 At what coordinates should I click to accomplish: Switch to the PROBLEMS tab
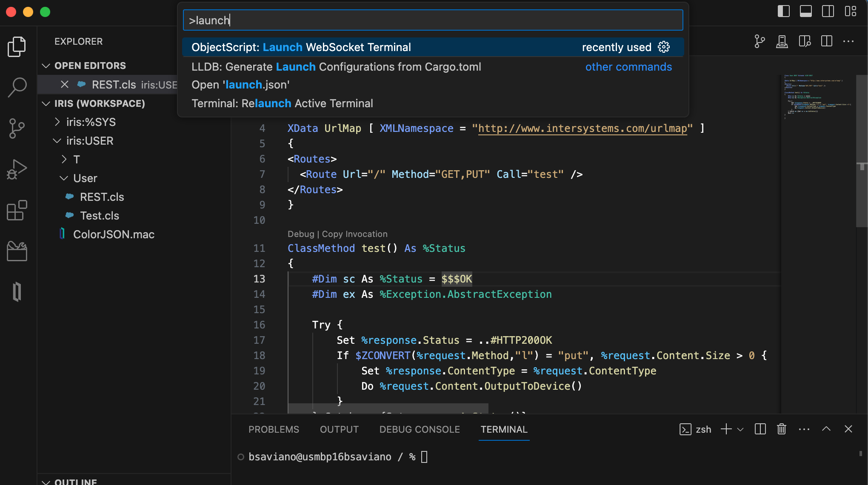coord(274,429)
